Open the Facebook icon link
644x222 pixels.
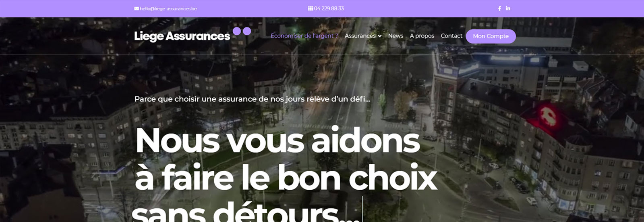click(500, 8)
